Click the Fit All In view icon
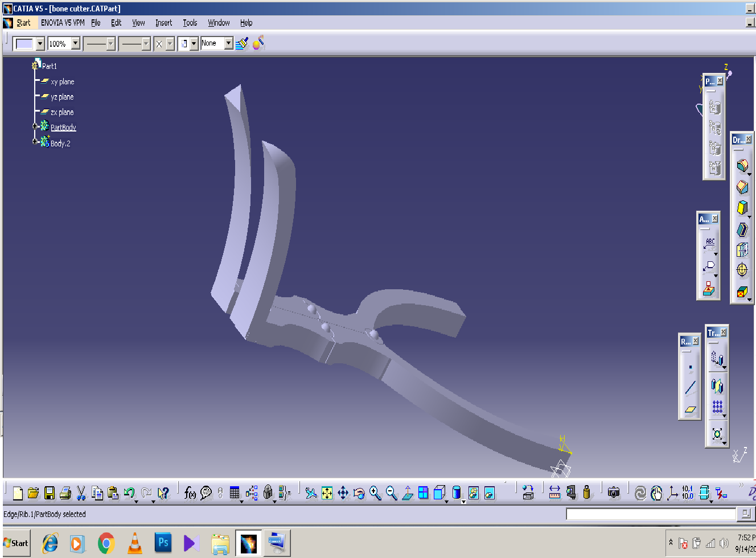The height and width of the screenshot is (558, 756). pyautogui.click(x=327, y=493)
